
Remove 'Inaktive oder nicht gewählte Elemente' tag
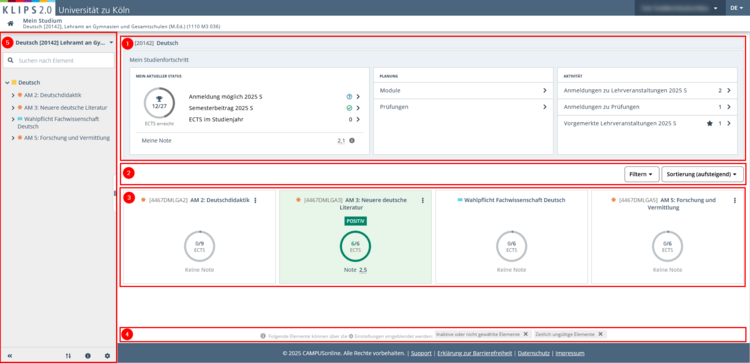(525, 334)
